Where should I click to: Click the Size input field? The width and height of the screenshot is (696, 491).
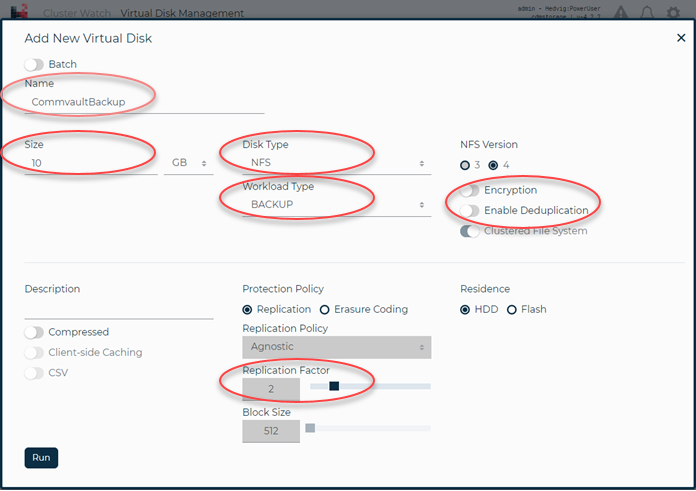[x=91, y=163]
